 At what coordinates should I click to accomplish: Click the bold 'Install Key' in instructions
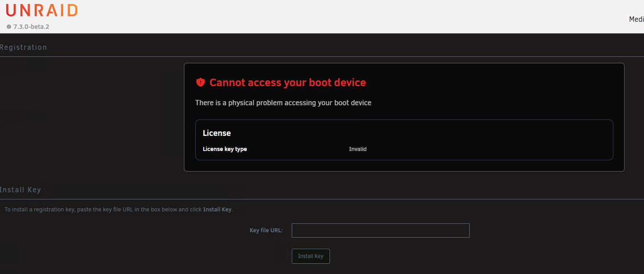tap(217, 210)
